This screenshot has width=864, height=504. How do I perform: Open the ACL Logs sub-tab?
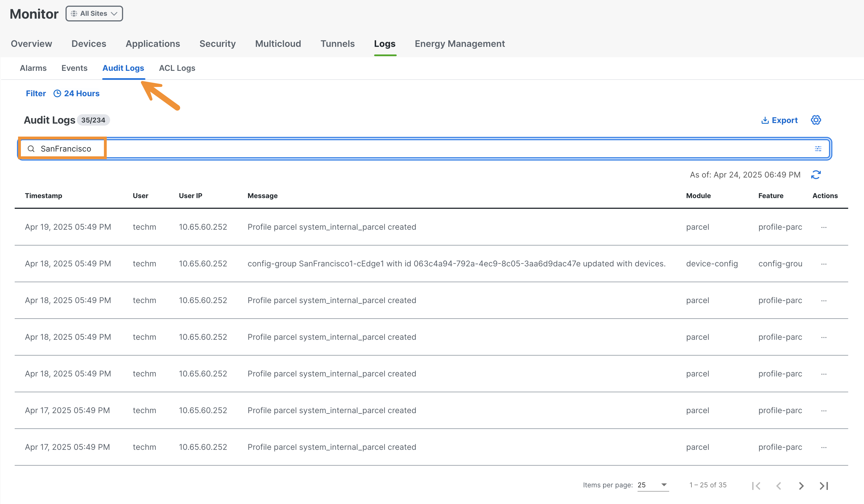177,68
